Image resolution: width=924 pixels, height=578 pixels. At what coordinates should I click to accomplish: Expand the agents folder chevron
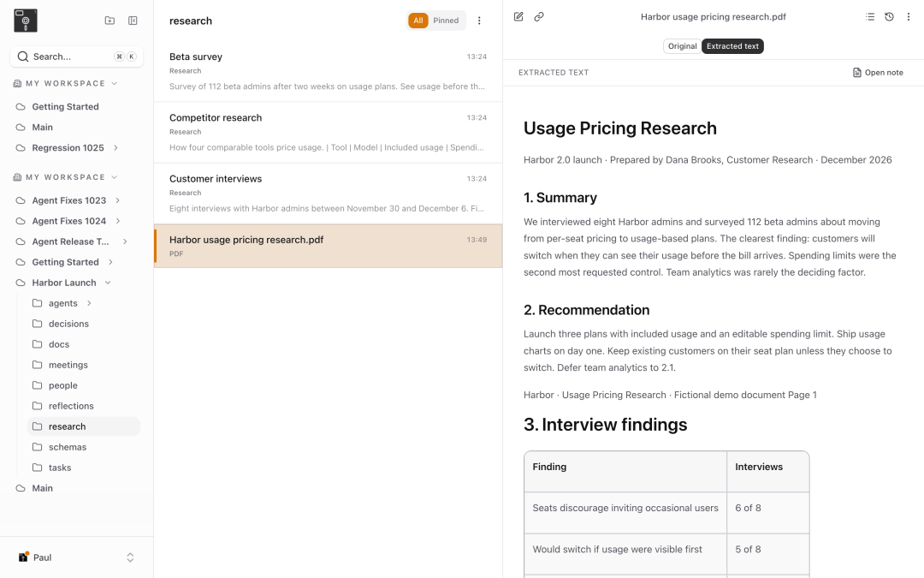point(89,303)
